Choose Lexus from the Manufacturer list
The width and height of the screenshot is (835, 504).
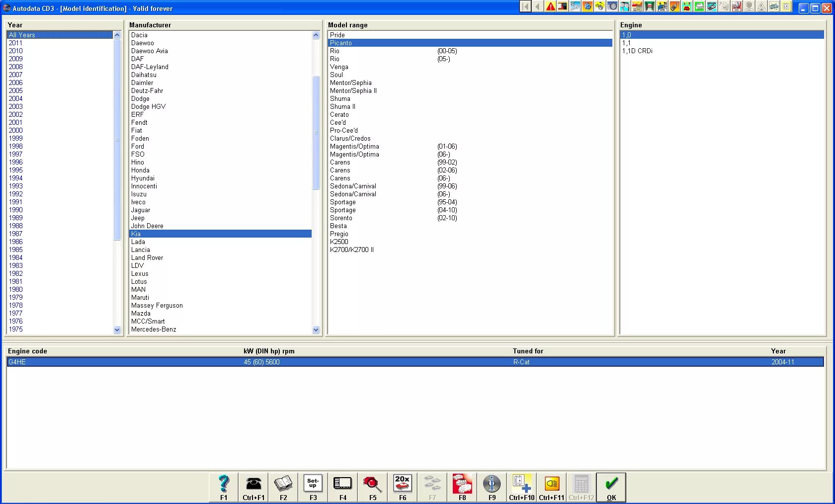click(220, 274)
